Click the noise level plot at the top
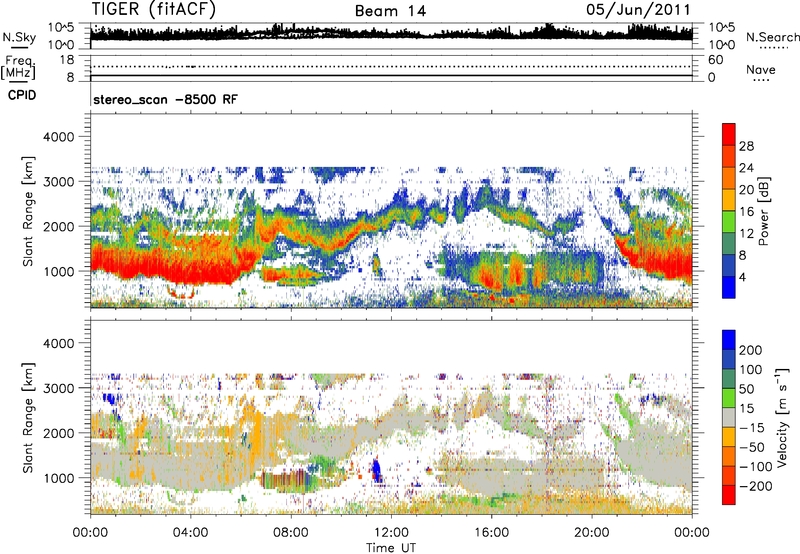This screenshot has height=554, width=800. pos(391,34)
